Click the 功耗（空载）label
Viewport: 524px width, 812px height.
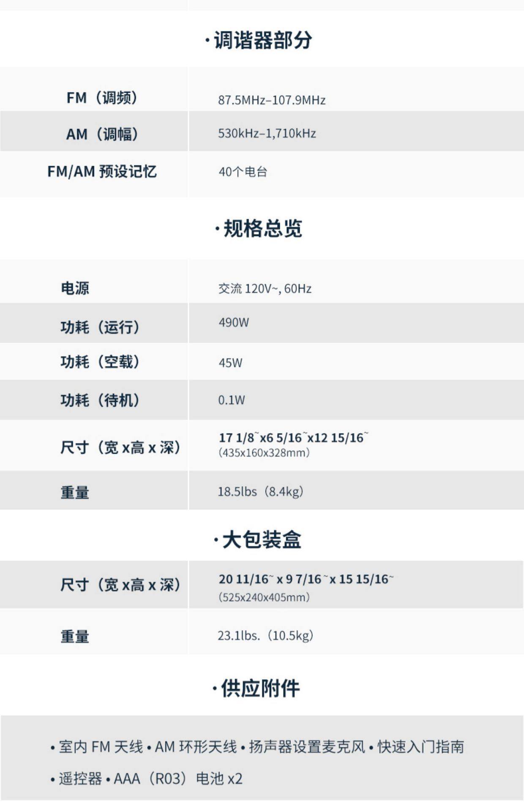click(100, 362)
